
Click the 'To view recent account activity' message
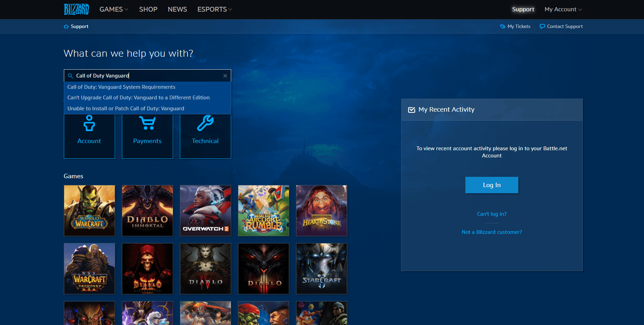click(492, 152)
